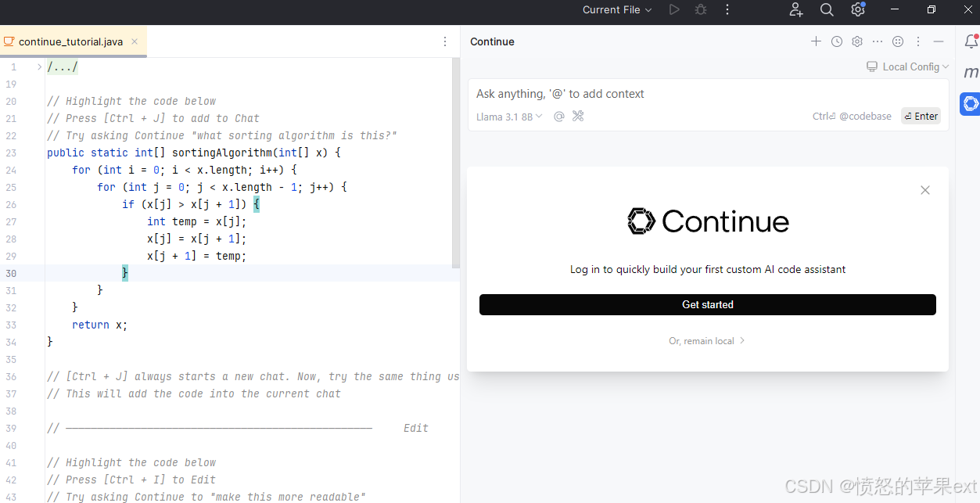Hide the Continue tool window

(x=939, y=41)
